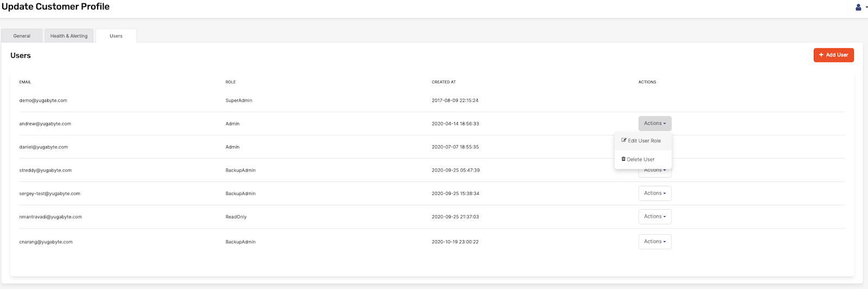The width and height of the screenshot is (868, 289).
Task: Click the BackupAdmin role for cnarang@yugabyte.com
Action: tap(240, 242)
